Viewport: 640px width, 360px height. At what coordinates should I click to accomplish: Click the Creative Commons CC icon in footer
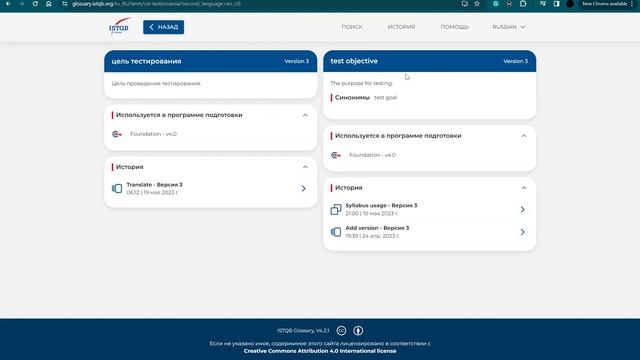coord(341,331)
